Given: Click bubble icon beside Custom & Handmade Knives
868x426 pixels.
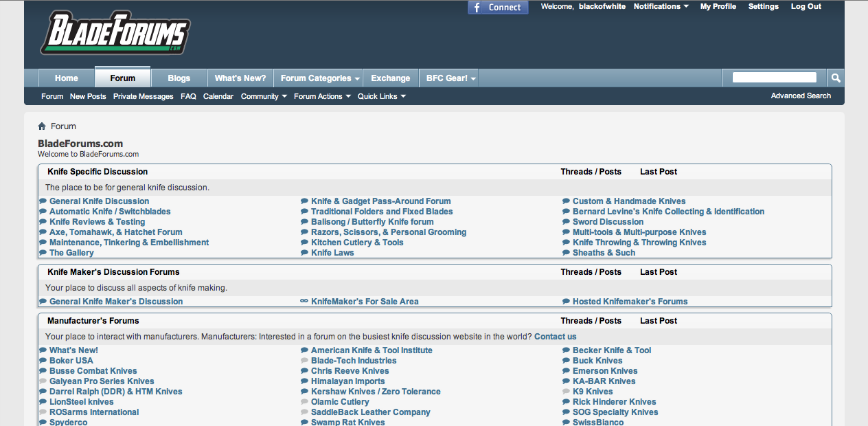Looking at the screenshot, I should pyautogui.click(x=567, y=201).
